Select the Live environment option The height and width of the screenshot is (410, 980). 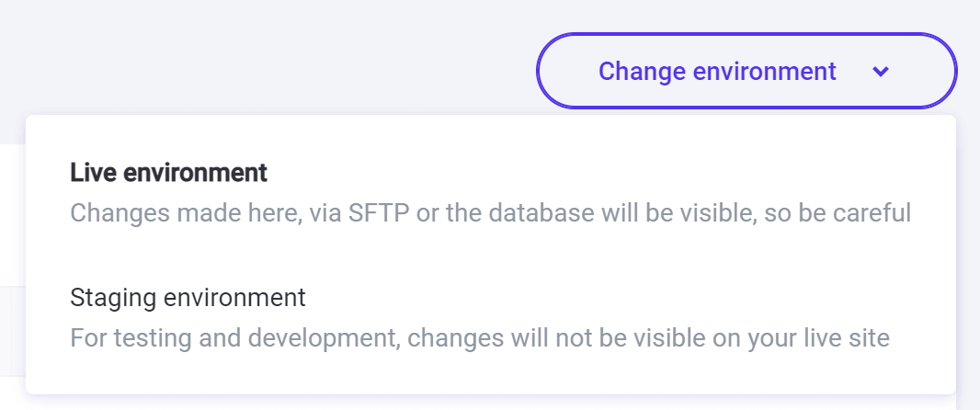click(490, 193)
